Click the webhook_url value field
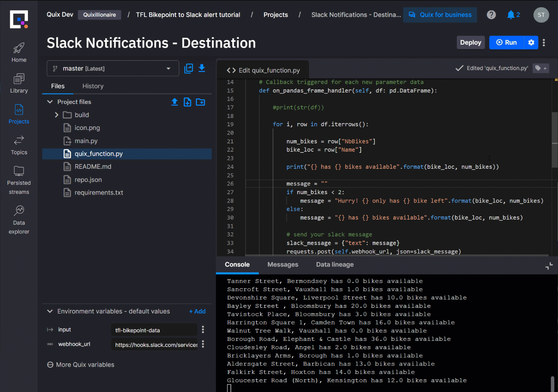Image resolution: width=558 pixels, height=392 pixels. [154, 344]
